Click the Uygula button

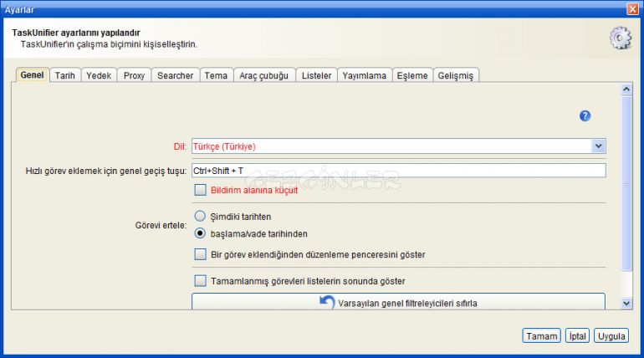[611, 335]
